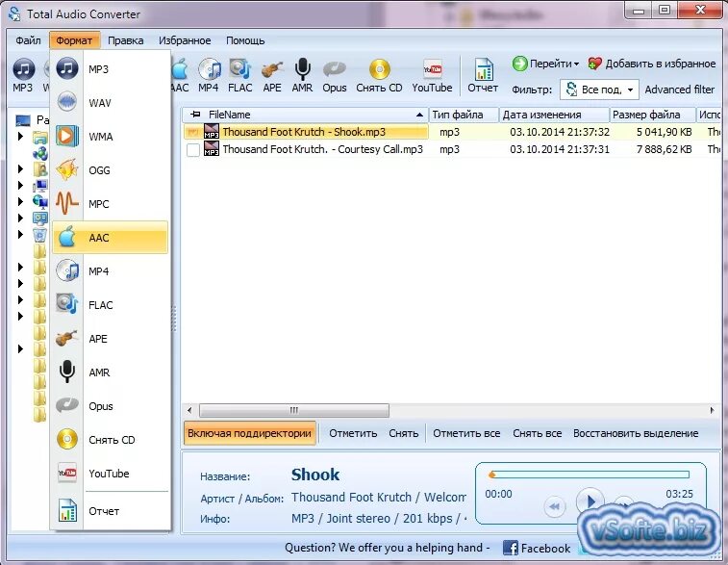This screenshot has height=565, width=728.
Task: Click the scroll left arrow under file list
Action: coord(189,410)
